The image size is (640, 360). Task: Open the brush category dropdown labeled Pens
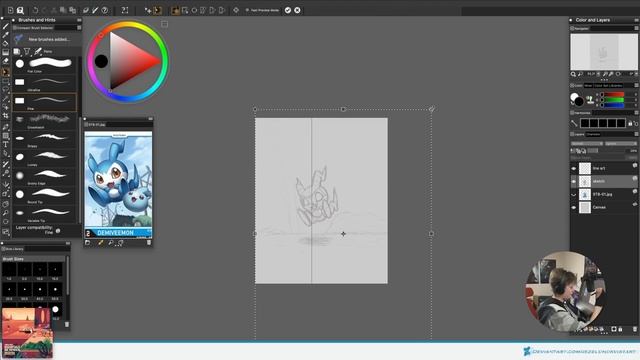pos(47,51)
